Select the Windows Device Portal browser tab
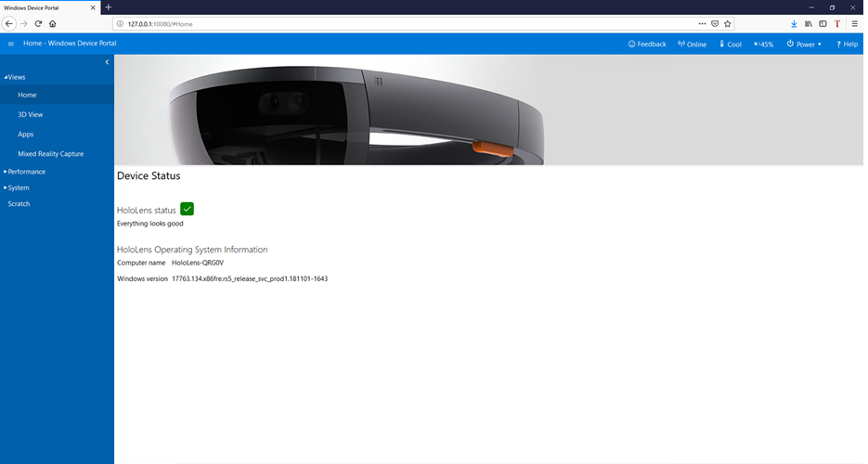The image size is (868, 464). (50, 7)
